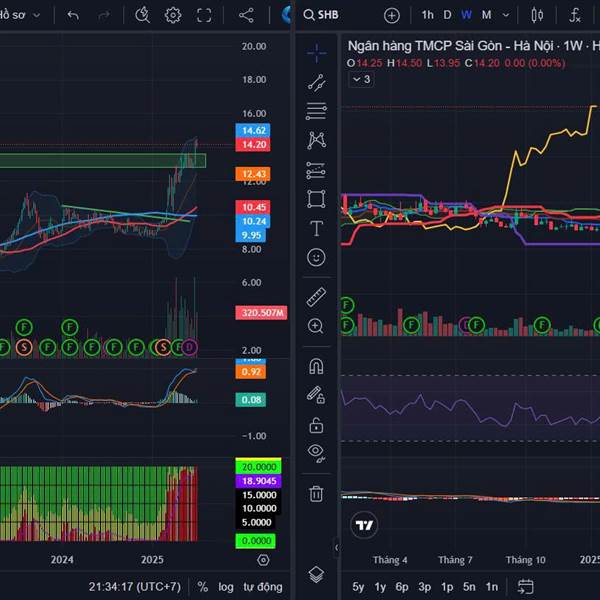Change chart type with the candles icon
The image size is (600, 600).
click(537, 15)
